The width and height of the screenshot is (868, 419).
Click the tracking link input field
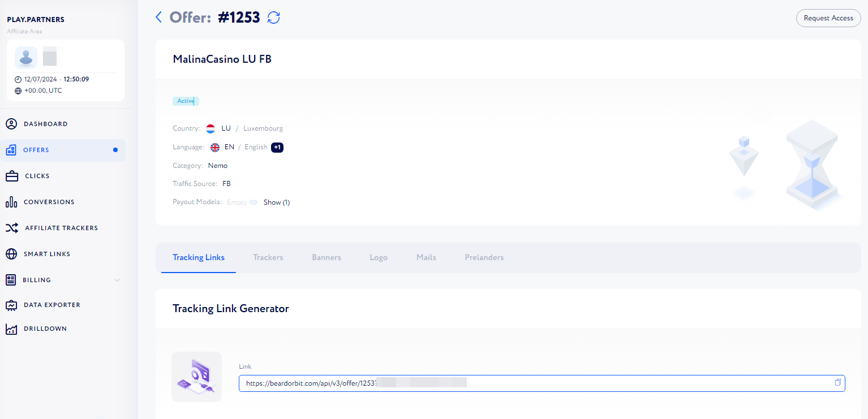point(542,383)
